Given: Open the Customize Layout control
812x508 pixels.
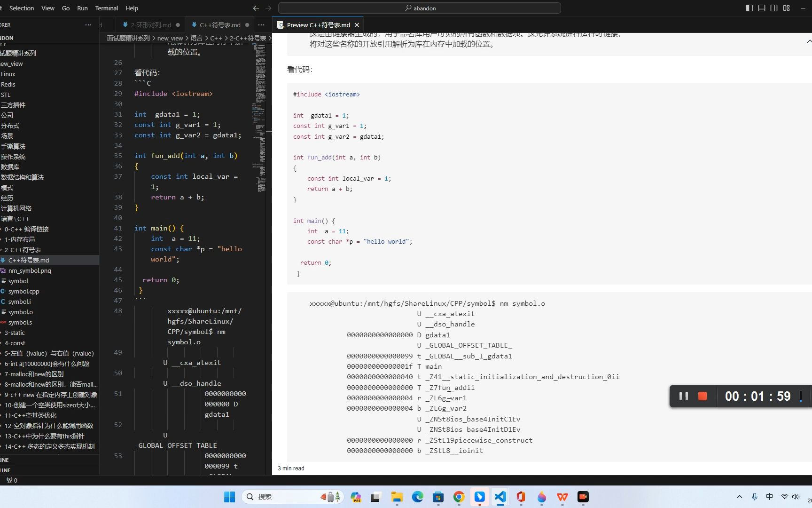Looking at the screenshot, I should 786,8.
